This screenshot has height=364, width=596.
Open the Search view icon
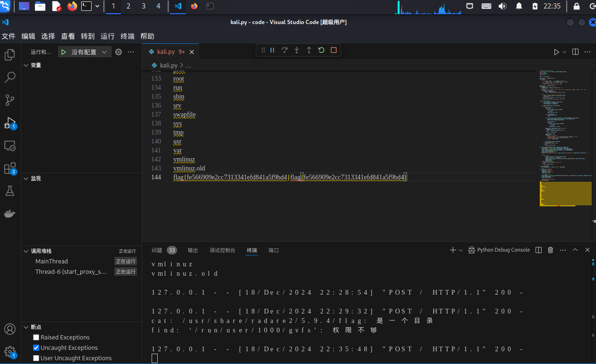pyautogui.click(x=10, y=77)
